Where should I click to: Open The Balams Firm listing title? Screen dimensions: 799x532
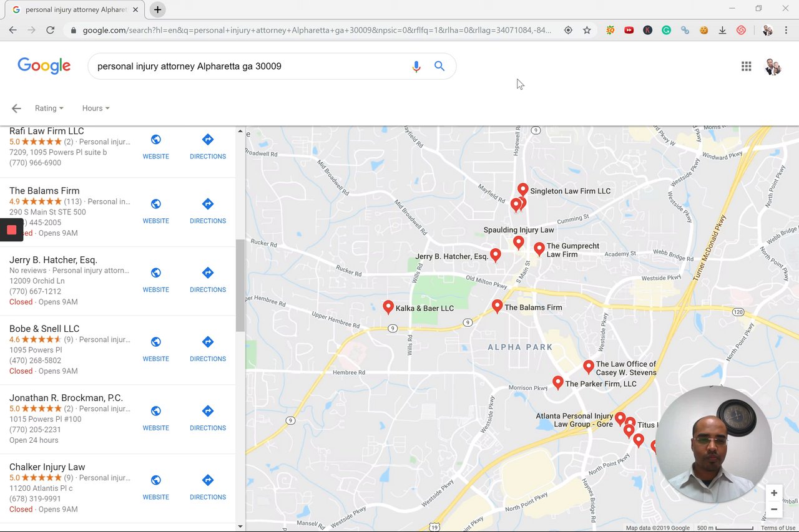coord(44,191)
